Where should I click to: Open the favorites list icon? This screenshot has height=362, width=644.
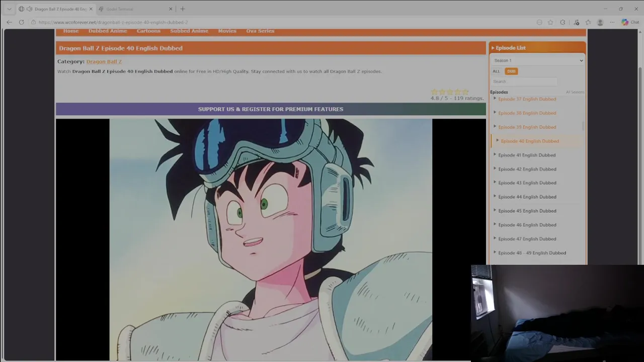click(x=588, y=22)
